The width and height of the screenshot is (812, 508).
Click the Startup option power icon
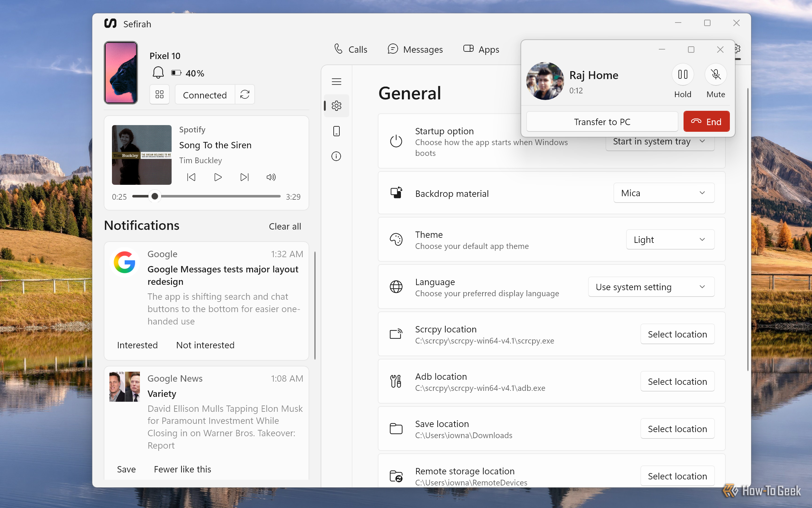(x=396, y=141)
